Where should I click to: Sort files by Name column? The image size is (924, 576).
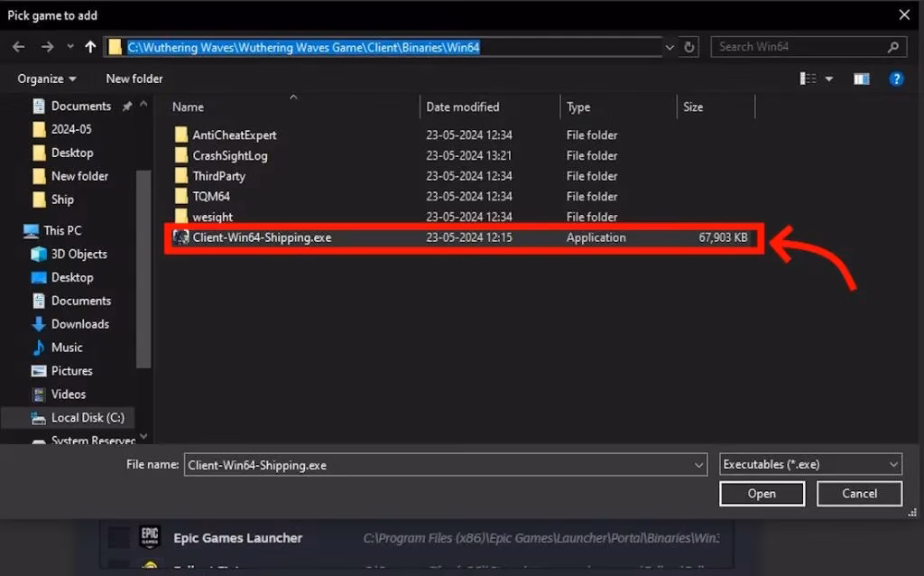coord(188,107)
